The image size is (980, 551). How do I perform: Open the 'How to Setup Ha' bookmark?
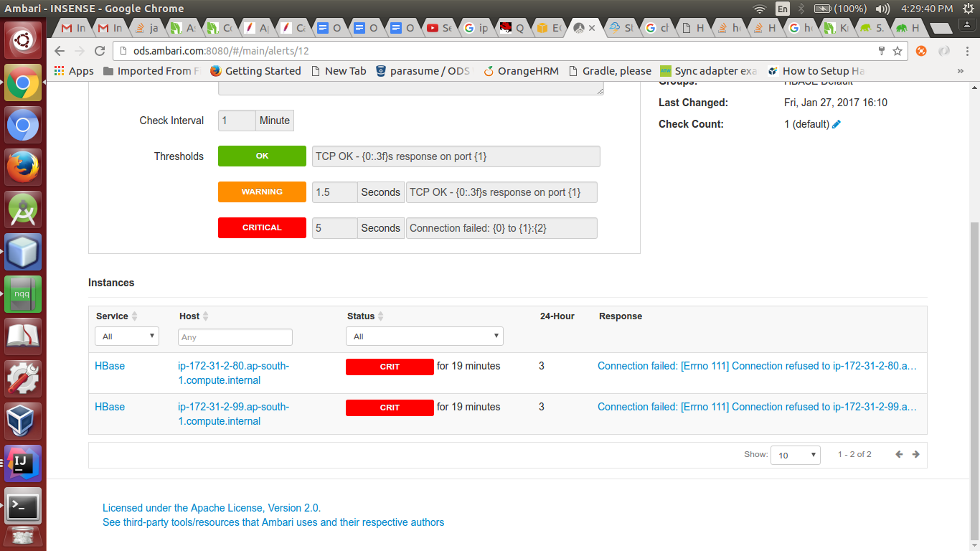pos(816,71)
